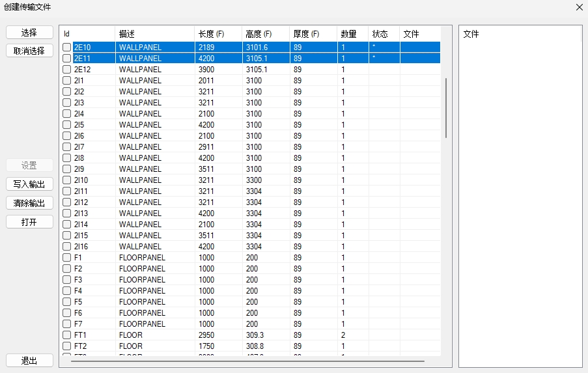Click length value 3900 in row 2E12
Image resolution: width=588 pixels, height=373 pixels.
coord(206,70)
